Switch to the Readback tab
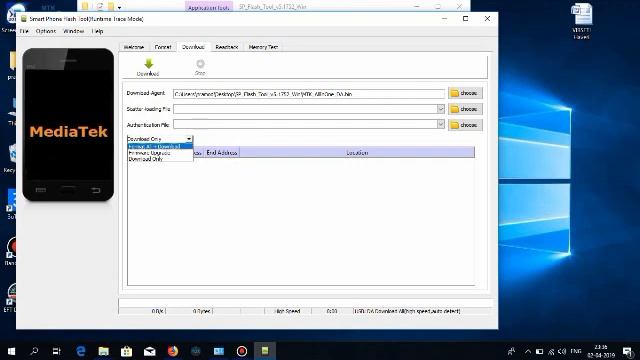The height and width of the screenshot is (360, 640). [x=227, y=47]
